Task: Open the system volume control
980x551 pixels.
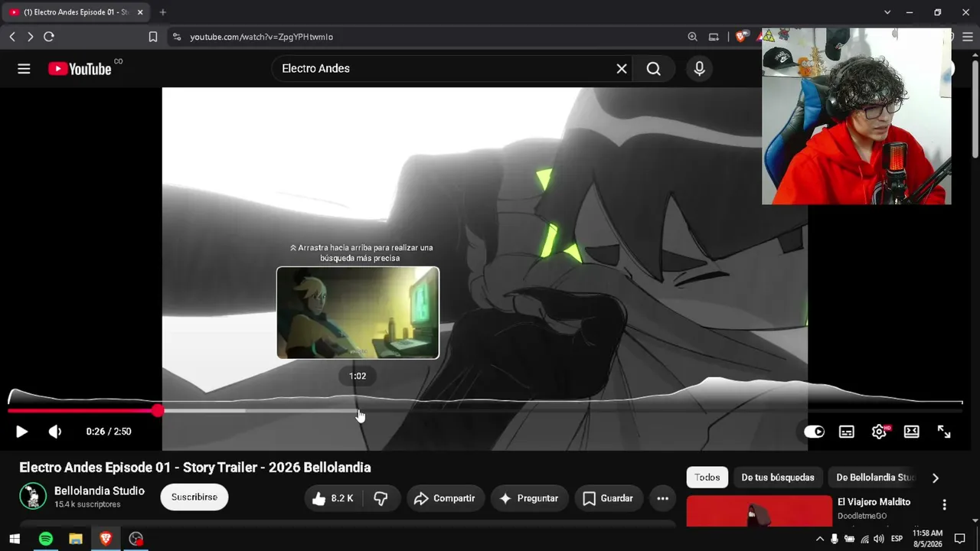Action: tap(879, 539)
